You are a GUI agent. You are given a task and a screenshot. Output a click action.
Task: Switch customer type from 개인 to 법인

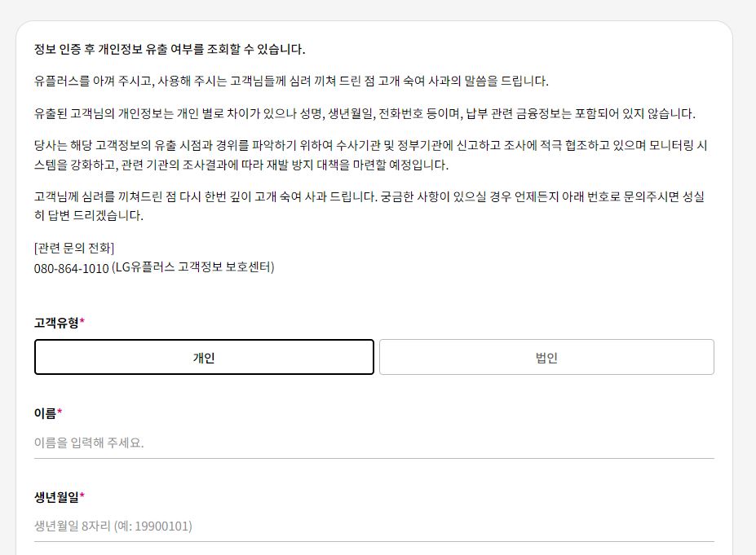546,357
